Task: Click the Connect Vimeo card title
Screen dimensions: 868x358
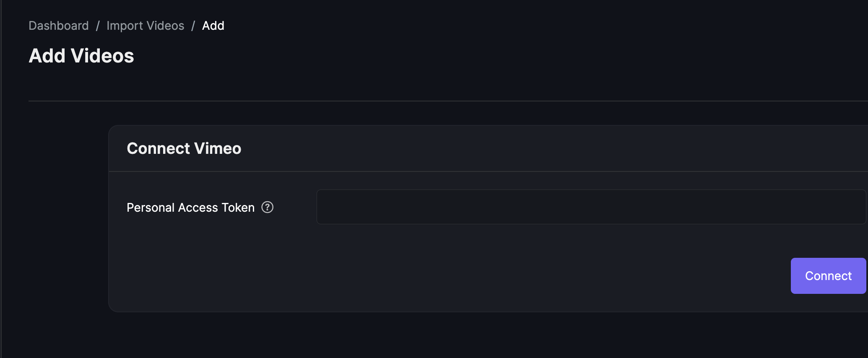Action: click(x=184, y=148)
